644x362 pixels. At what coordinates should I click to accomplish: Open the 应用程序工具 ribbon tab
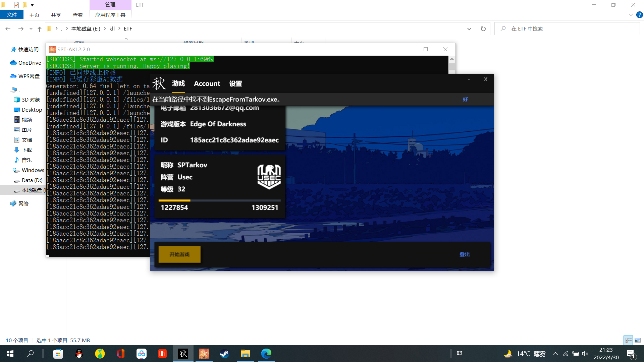point(110,15)
